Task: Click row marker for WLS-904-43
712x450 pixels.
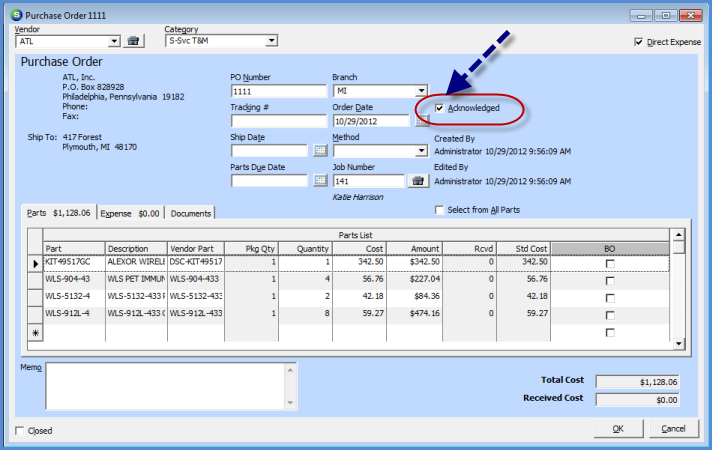Action: [35, 281]
